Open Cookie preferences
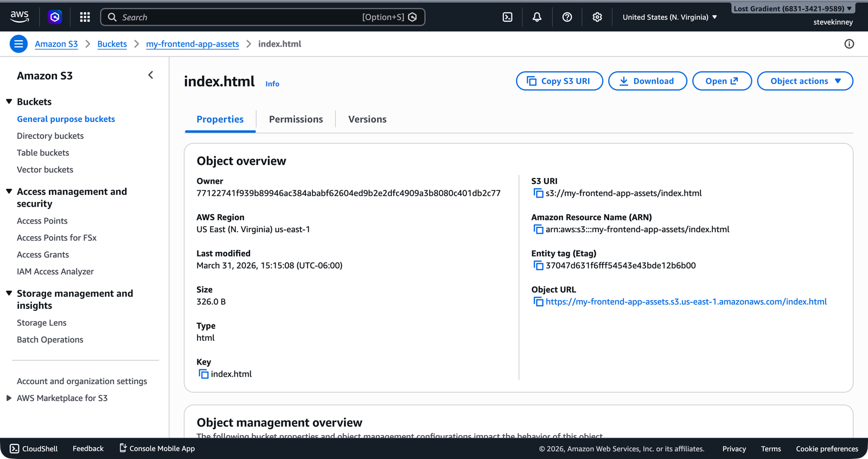The width and height of the screenshot is (868, 459). 827,449
